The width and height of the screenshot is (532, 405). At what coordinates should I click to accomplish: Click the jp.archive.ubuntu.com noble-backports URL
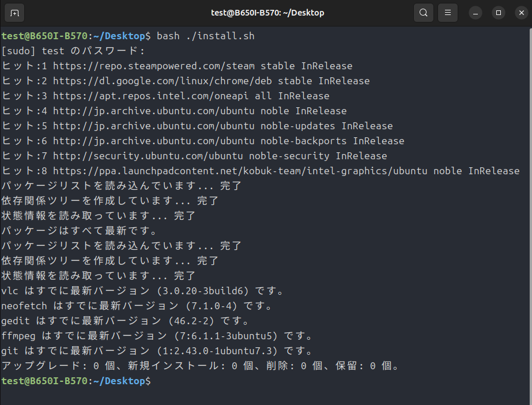point(154,141)
